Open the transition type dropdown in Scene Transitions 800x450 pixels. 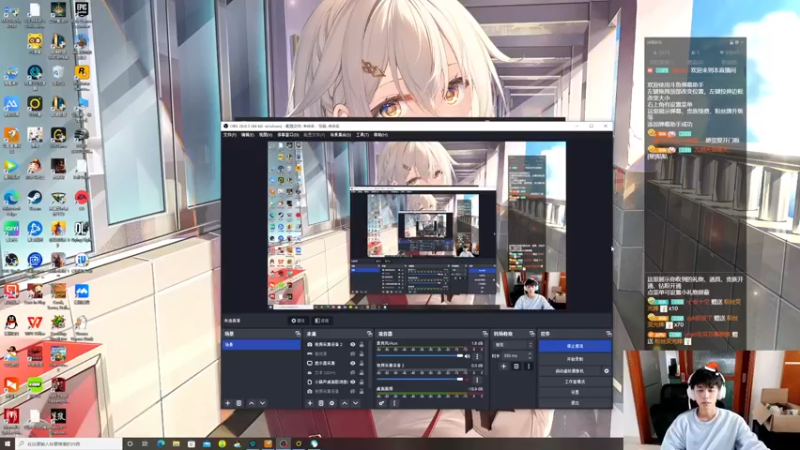click(513, 345)
